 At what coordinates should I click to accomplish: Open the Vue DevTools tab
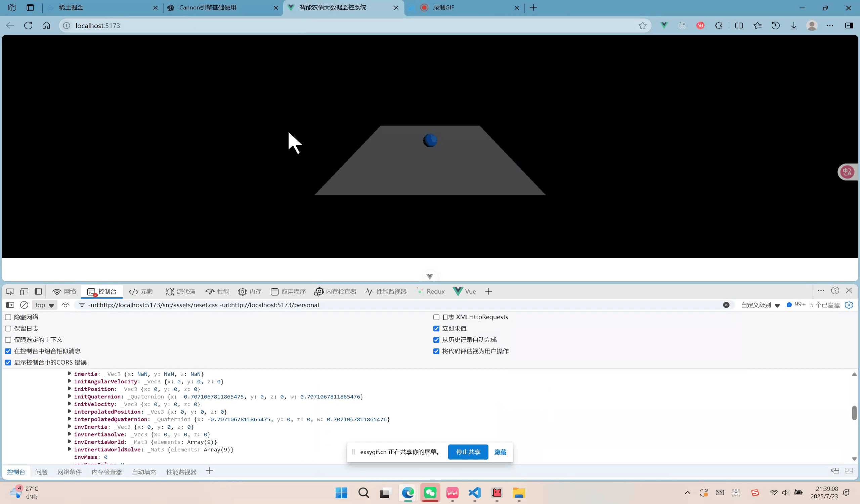[465, 292]
